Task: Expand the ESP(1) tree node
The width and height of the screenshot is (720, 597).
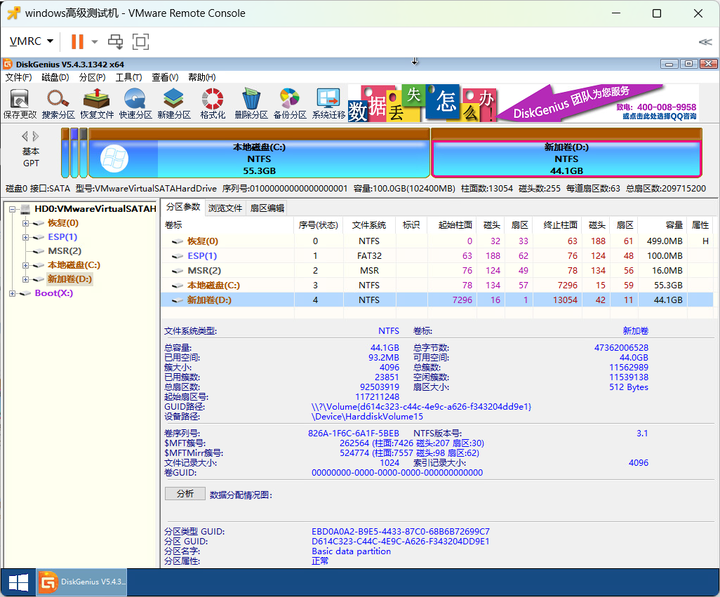Action: [x=26, y=237]
